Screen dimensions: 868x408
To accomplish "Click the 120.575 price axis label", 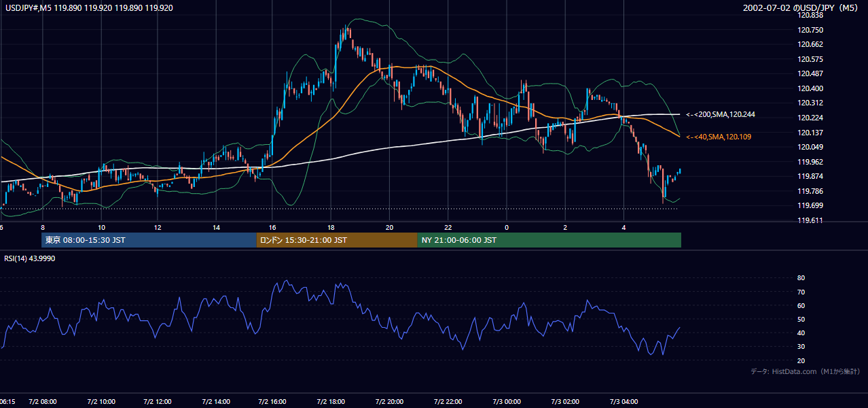I will (x=811, y=59).
